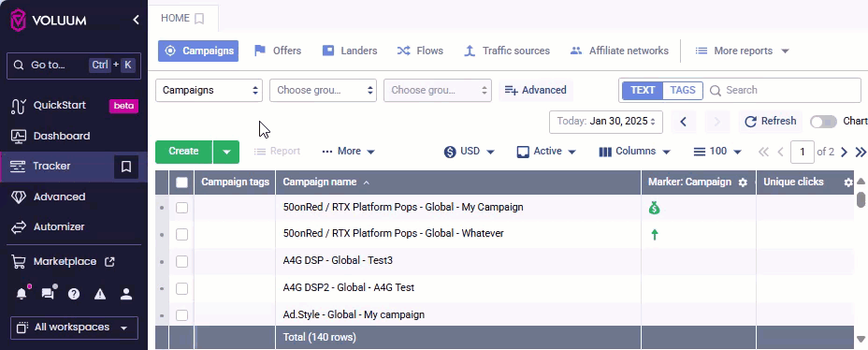Switch search mode to TAGS
This screenshot has height=350, width=868.
pos(683,90)
